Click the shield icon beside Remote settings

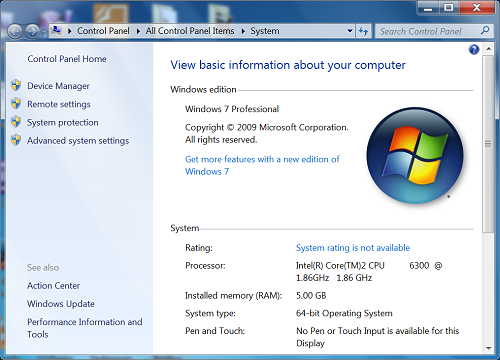(16, 104)
